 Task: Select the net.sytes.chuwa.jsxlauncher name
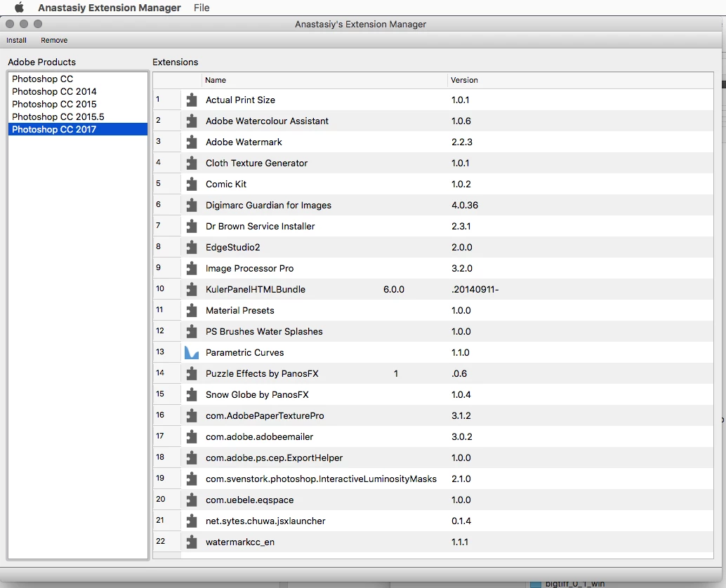click(x=265, y=521)
